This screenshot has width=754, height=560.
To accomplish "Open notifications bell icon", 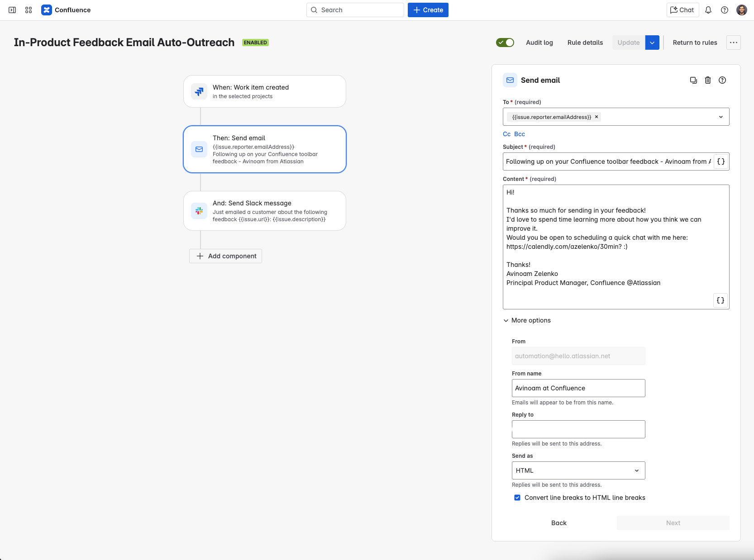I will click(708, 10).
